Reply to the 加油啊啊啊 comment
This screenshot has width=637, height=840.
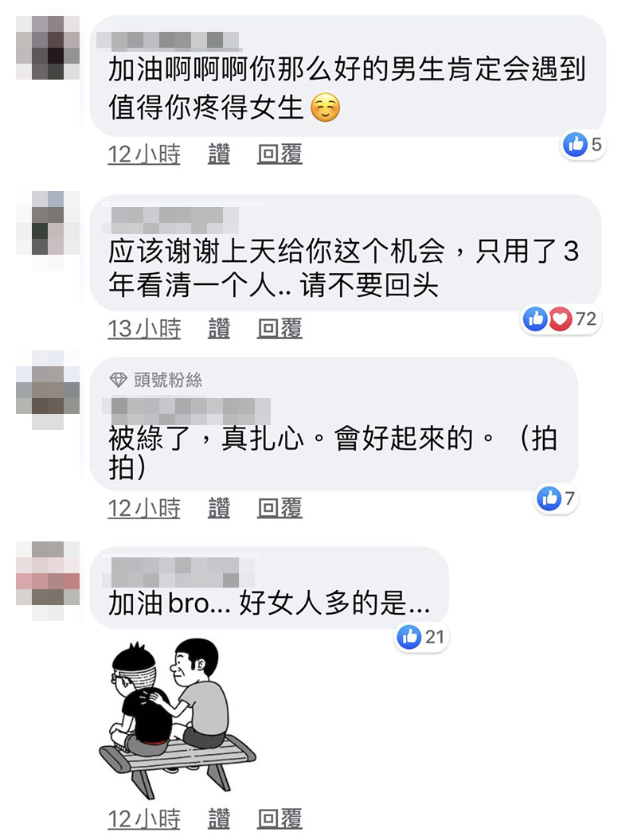[279, 154]
